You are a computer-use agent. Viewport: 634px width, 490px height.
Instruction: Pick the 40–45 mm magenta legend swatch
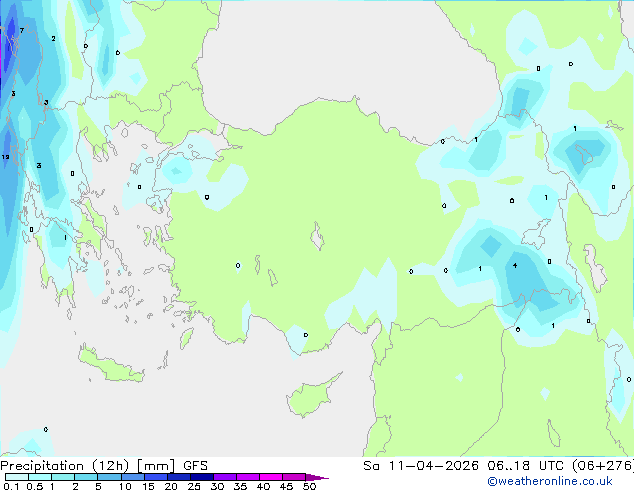click(x=271, y=477)
